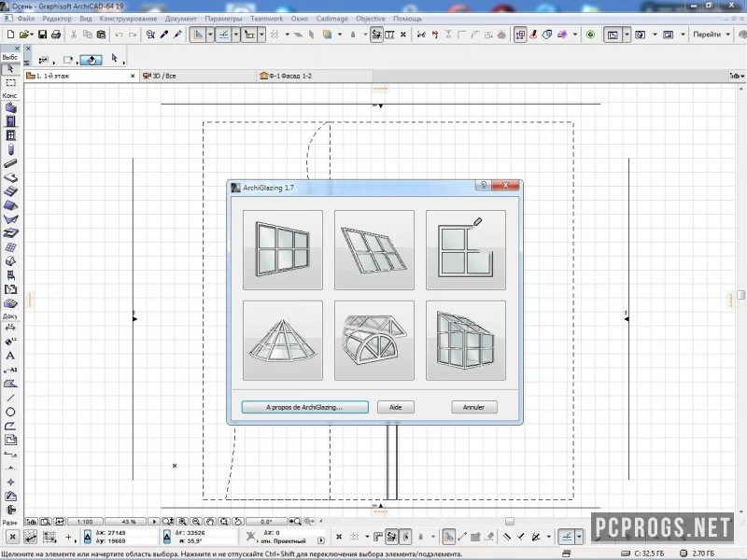
Task: Open the Окно menu
Action: (300, 19)
